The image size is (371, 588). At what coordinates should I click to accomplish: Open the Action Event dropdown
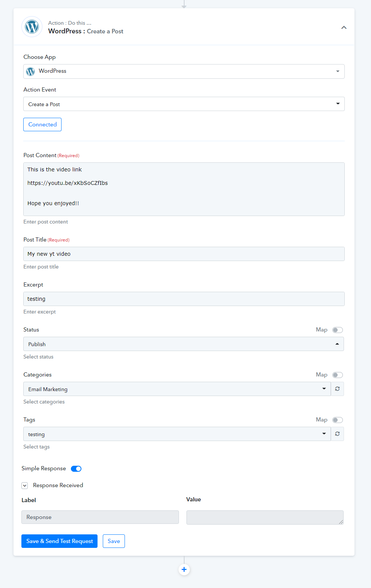(184, 104)
